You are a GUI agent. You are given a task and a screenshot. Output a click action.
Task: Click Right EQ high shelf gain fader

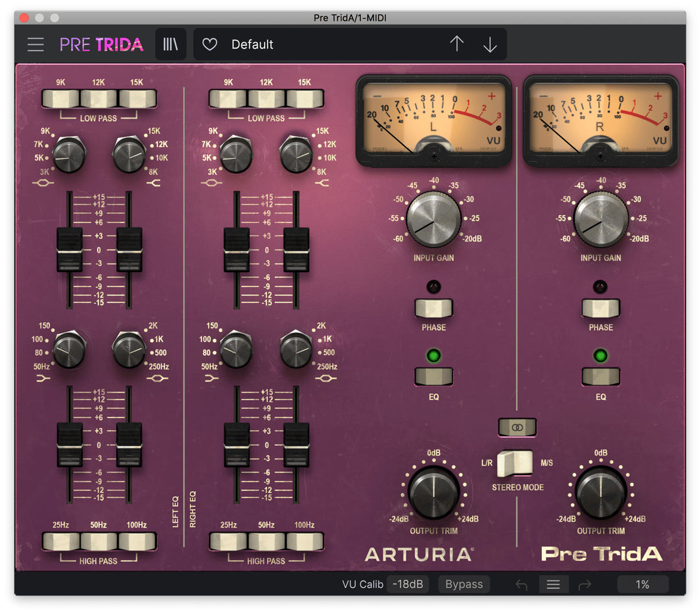(x=296, y=250)
